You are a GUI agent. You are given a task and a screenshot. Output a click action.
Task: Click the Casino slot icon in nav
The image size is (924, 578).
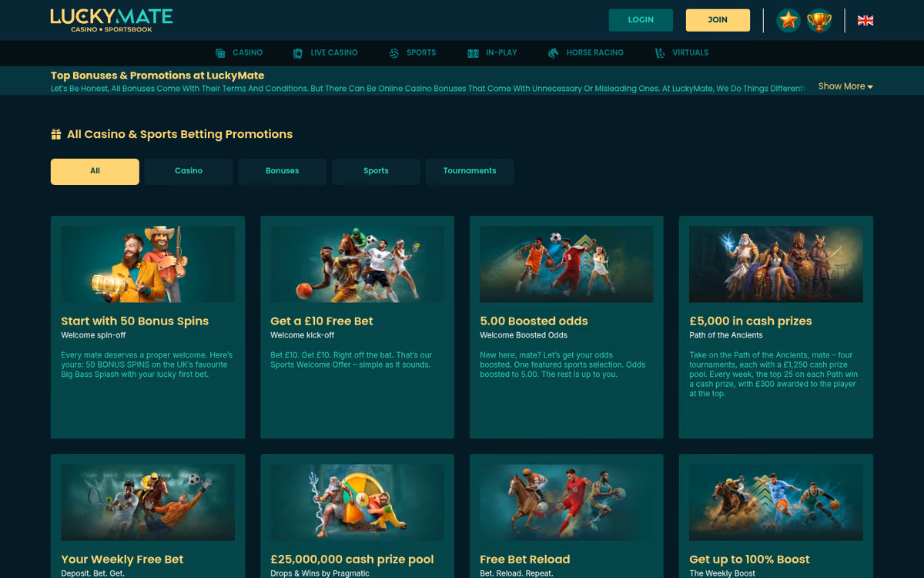click(220, 53)
